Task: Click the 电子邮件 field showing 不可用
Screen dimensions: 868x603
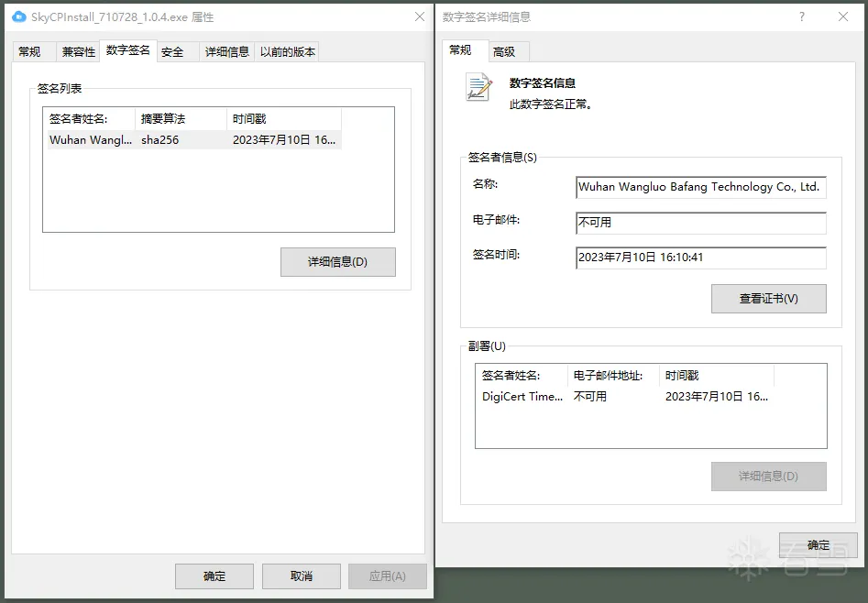Action: (x=701, y=223)
